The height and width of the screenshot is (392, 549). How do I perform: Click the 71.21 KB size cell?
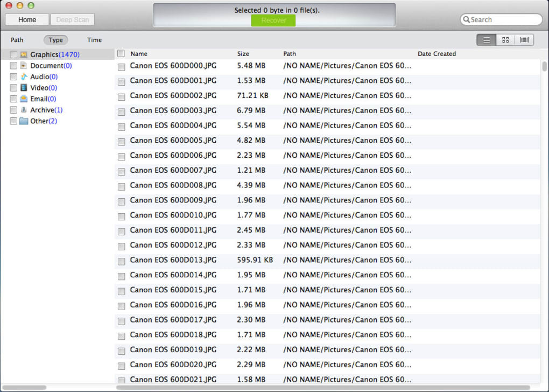[x=252, y=96]
